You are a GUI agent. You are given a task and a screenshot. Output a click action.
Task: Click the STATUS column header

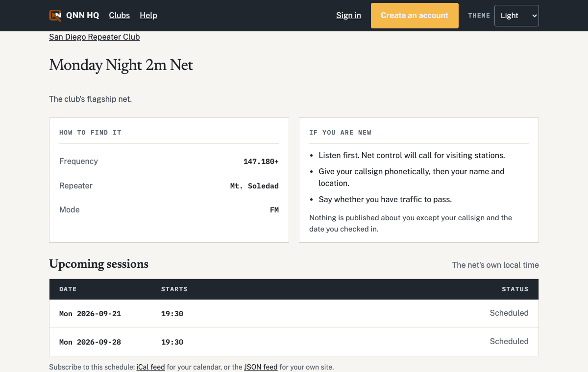point(515,289)
